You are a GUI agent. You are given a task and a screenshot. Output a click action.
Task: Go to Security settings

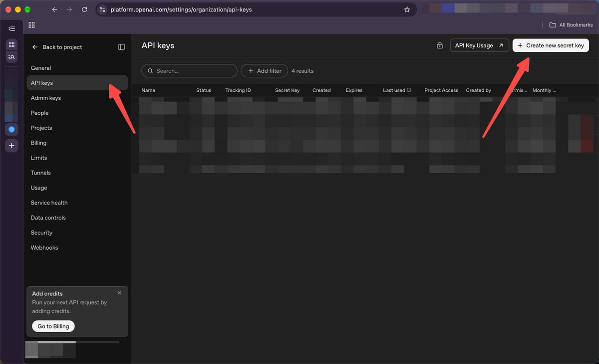click(x=77, y=232)
